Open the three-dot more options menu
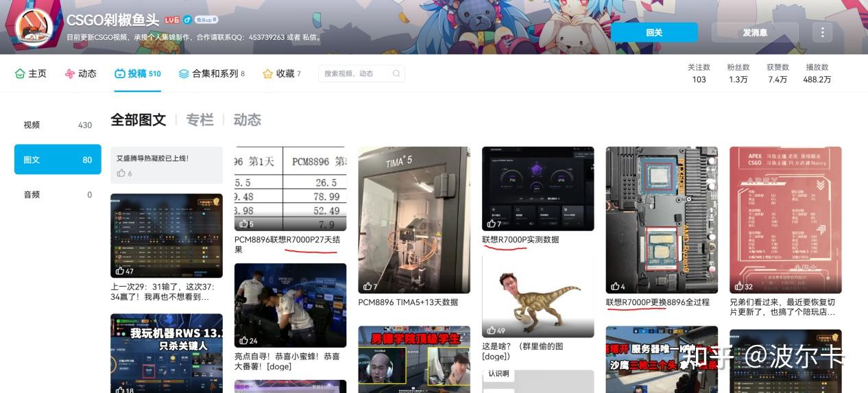The height and width of the screenshot is (393, 868). click(x=822, y=32)
